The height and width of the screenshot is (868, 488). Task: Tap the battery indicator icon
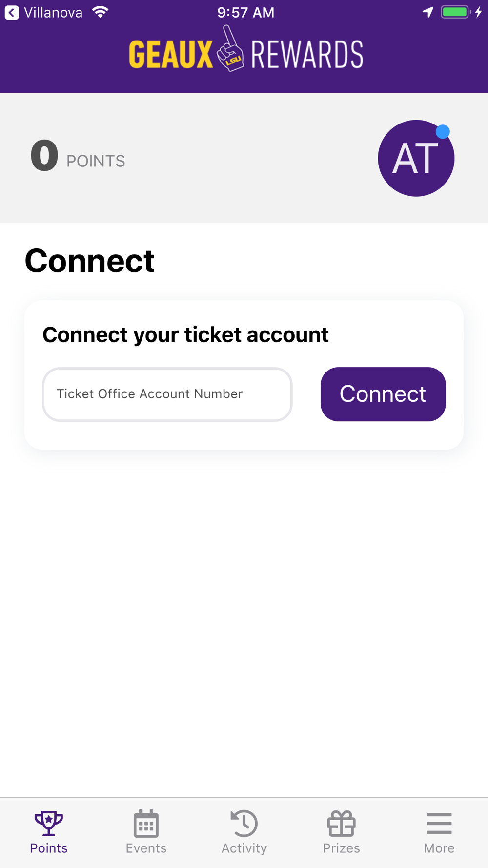[456, 12]
